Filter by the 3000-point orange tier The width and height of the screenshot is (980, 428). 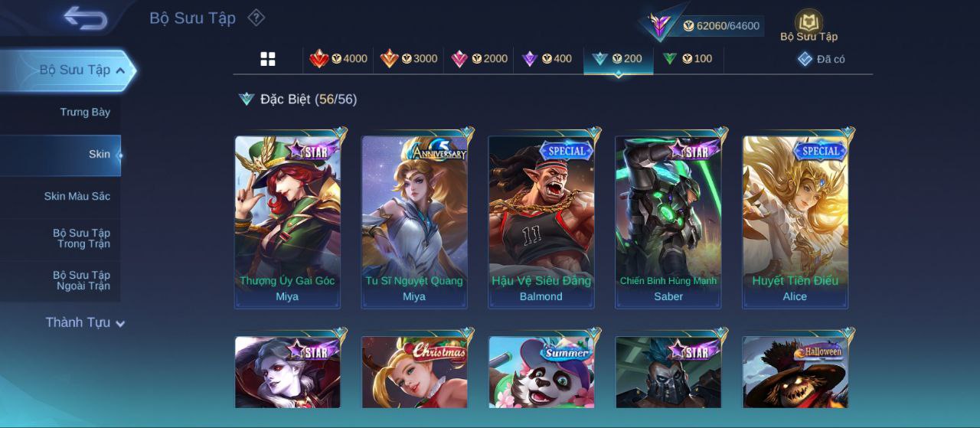click(409, 58)
